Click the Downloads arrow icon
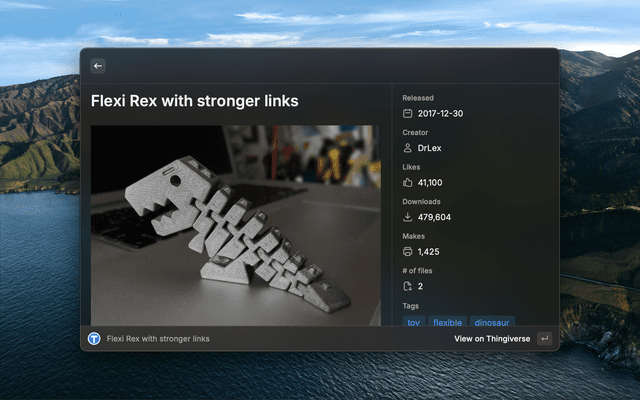640x400 pixels. (x=407, y=217)
